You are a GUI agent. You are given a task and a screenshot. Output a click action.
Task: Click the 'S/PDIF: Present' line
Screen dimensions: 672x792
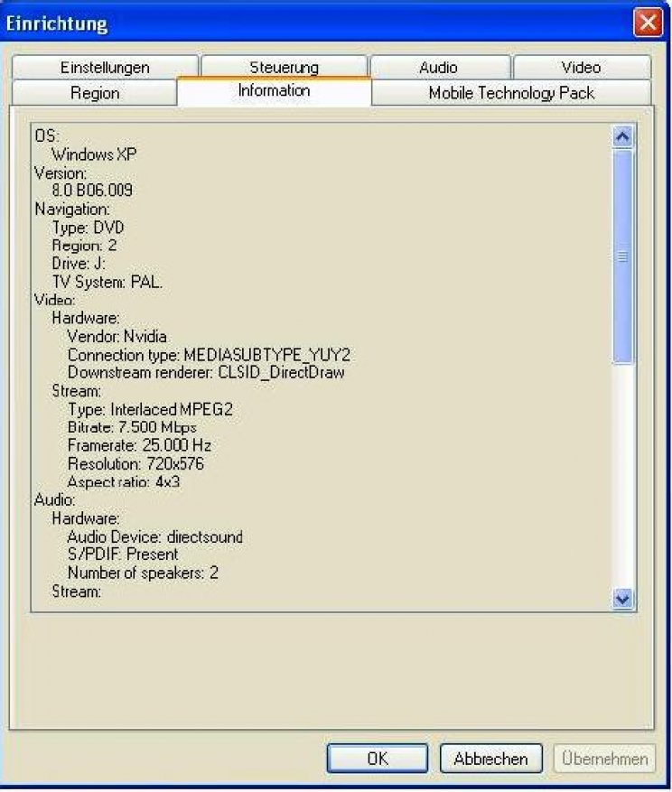tap(123, 554)
